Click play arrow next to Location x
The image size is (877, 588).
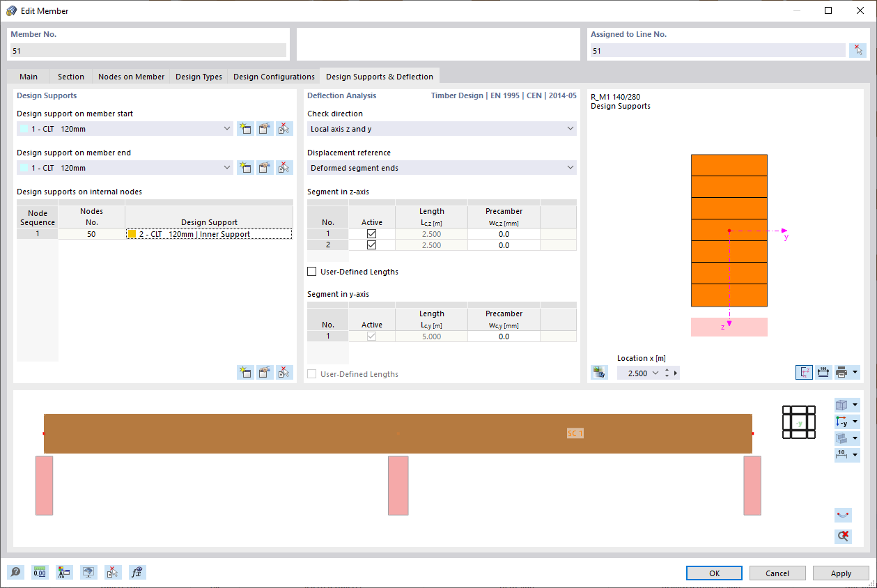676,373
